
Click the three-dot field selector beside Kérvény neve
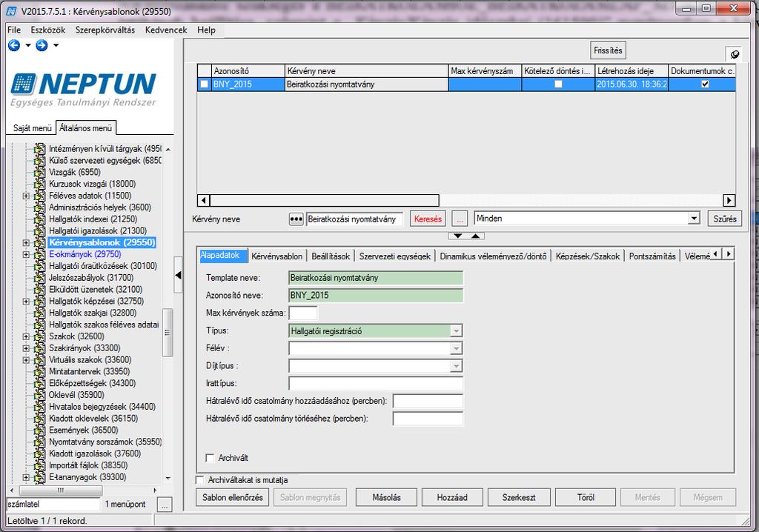click(x=296, y=219)
